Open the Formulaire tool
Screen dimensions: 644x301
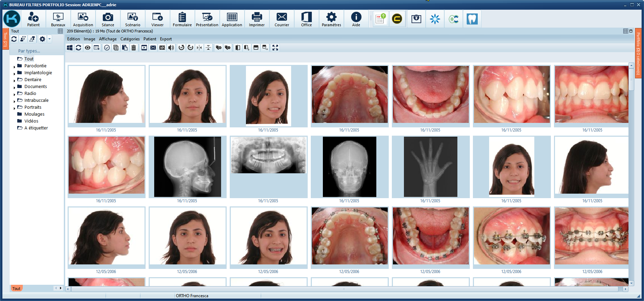182,19
